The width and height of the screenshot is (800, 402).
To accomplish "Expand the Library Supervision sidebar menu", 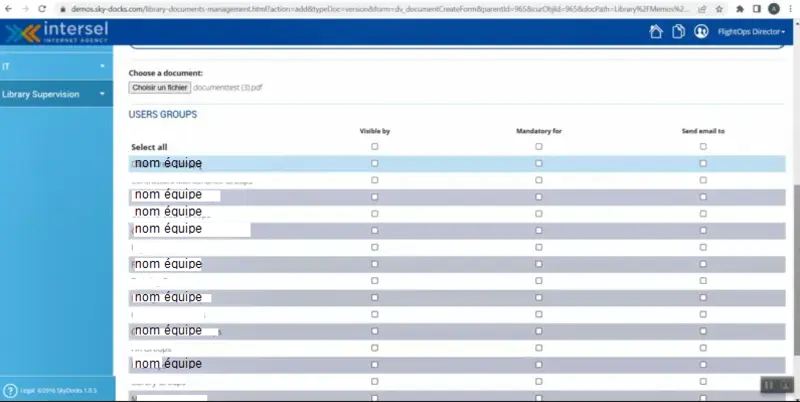I will 56,94.
